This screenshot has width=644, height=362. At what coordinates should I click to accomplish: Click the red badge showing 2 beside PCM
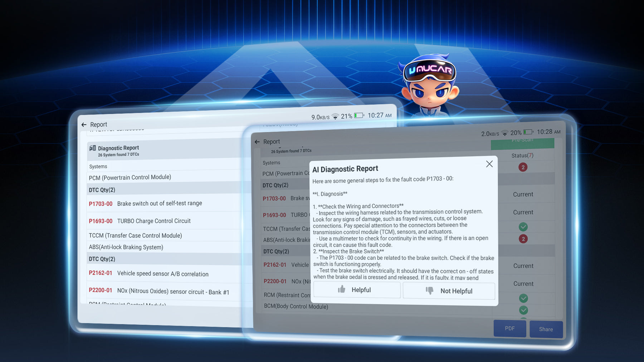click(523, 167)
